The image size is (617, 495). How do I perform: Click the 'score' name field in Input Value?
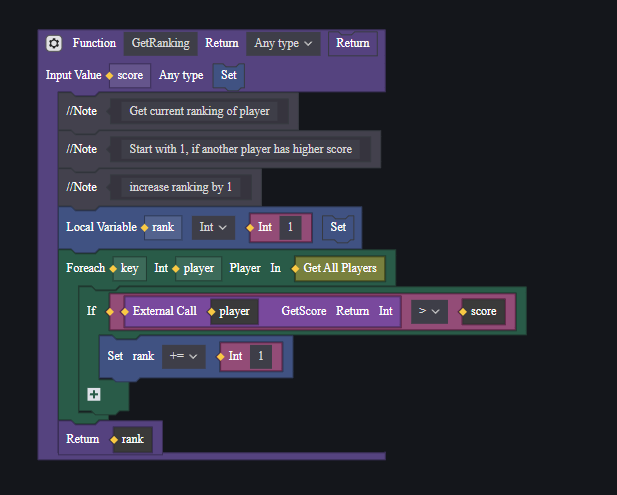click(x=130, y=75)
